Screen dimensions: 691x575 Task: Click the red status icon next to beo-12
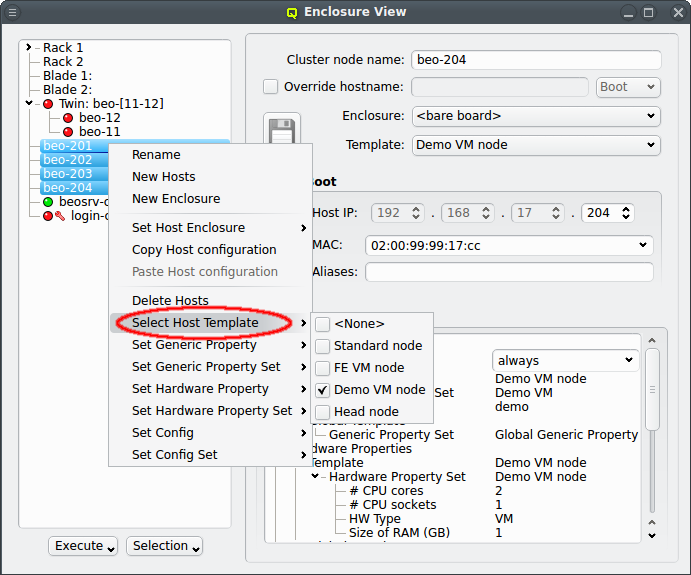68,118
